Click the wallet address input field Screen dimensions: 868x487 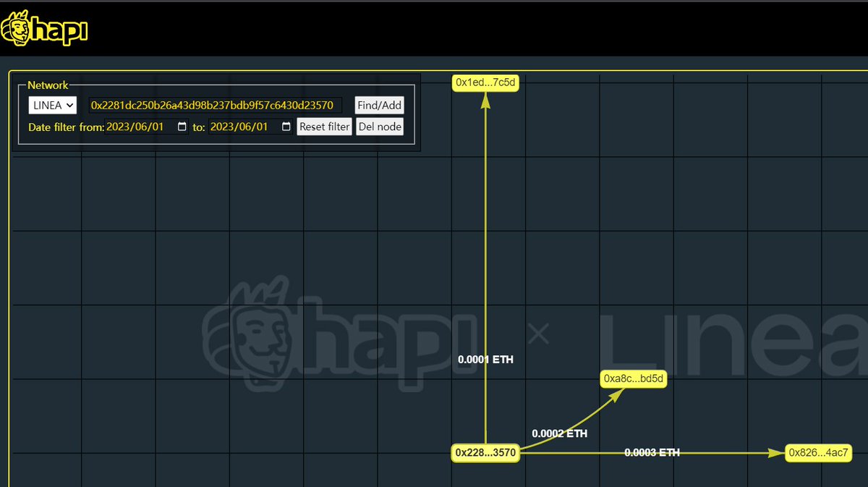(x=215, y=105)
